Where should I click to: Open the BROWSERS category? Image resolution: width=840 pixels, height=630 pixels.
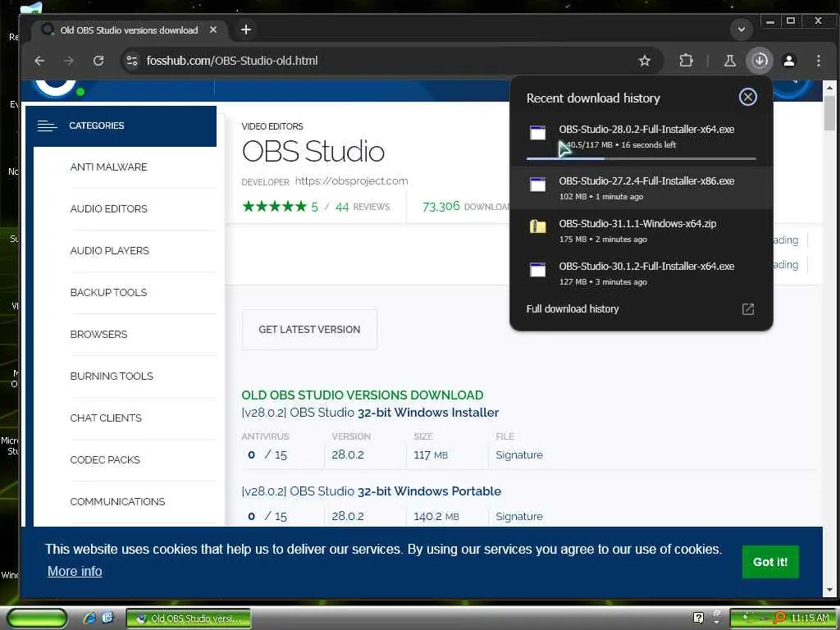pyautogui.click(x=98, y=335)
